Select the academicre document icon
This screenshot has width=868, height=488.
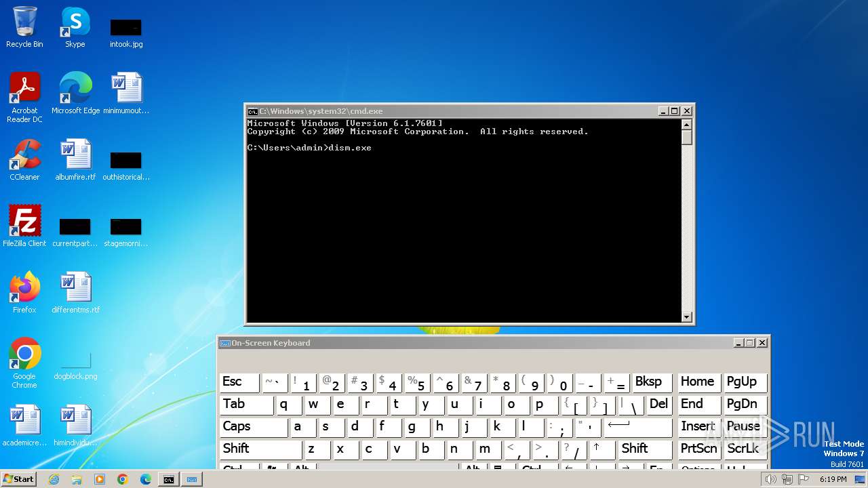tap(24, 426)
